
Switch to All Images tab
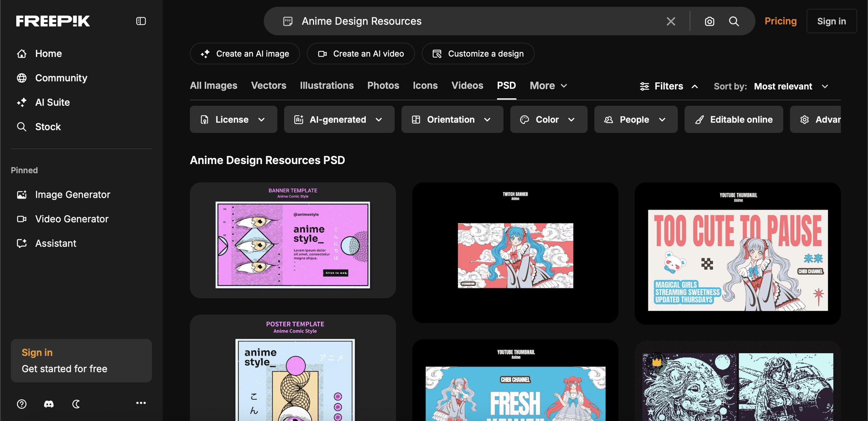(214, 85)
